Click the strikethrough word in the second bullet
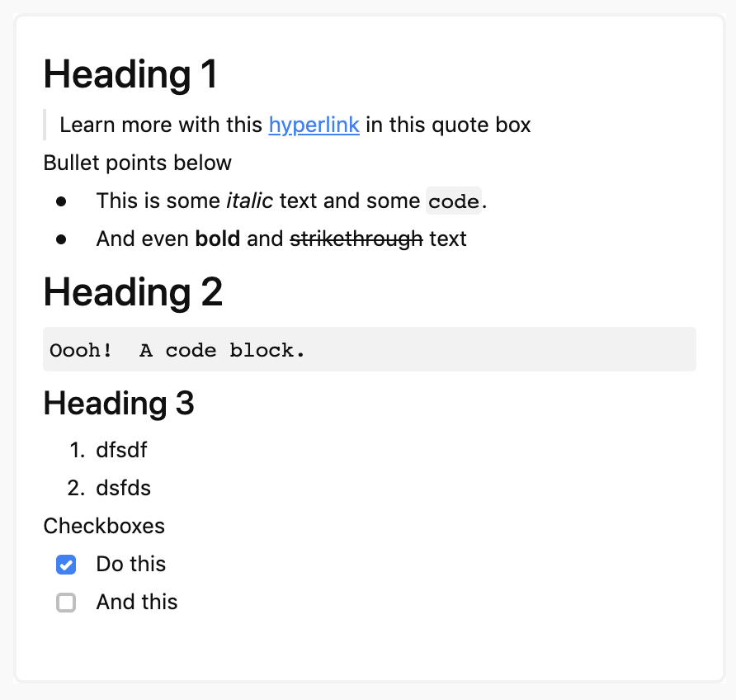Image resolution: width=736 pixels, height=700 pixels. click(x=356, y=239)
